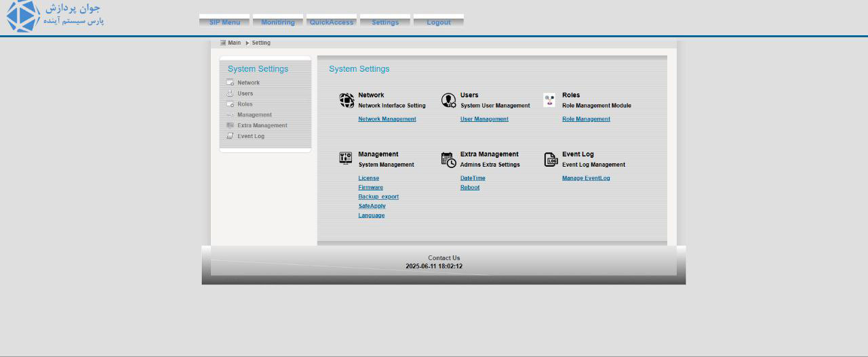Click the Main breadcrumb home icon
Viewport: 868px width, 357px height.
222,43
